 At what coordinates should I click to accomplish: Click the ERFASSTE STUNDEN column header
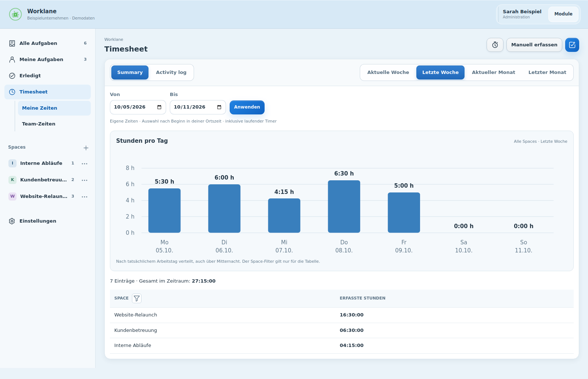[363, 298]
